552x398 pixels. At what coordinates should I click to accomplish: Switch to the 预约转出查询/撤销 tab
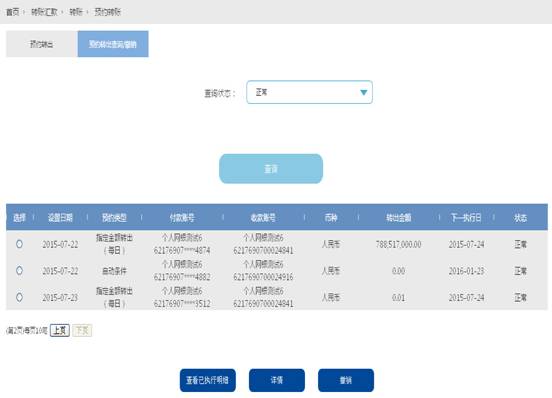click(x=113, y=44)
